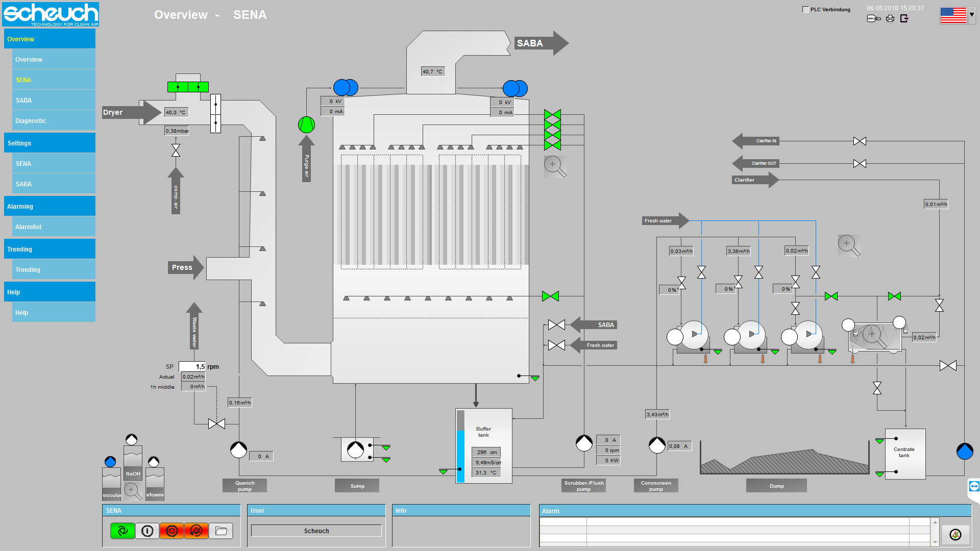The width and height of the screenshot is (980, 551).
Task: Toggle the PLC Verbindung checkbox
Action: (805, 10)
